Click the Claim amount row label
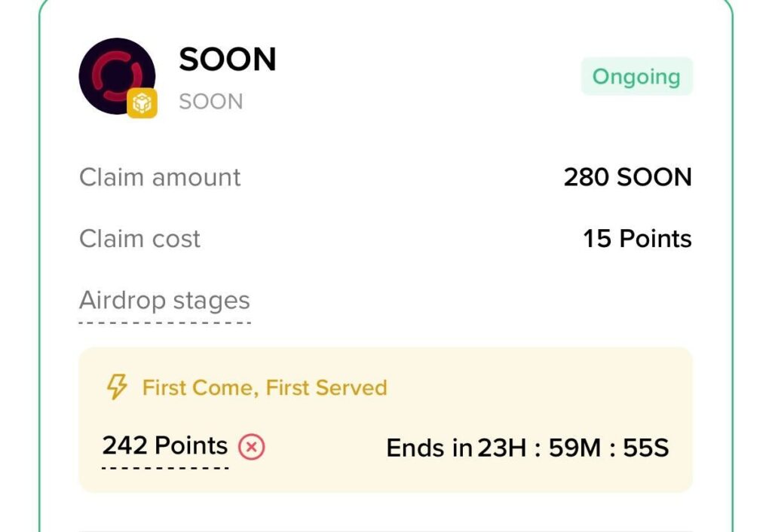772x532 pixels. point(160,177)
